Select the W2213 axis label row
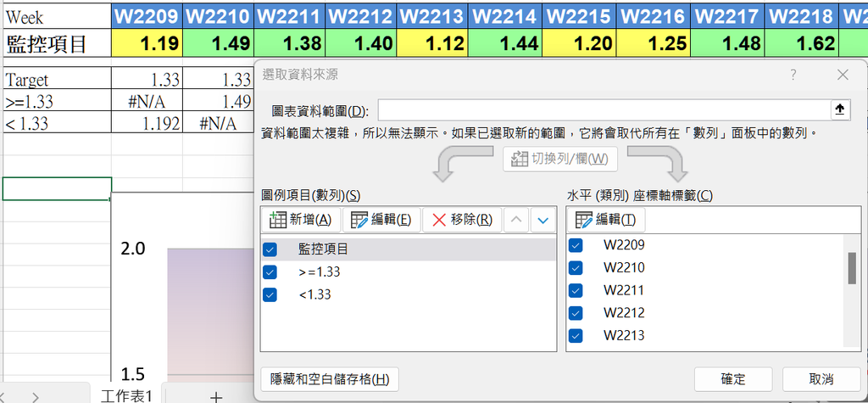Viewport: 868px width, 403px height. [x=706, y=335]
